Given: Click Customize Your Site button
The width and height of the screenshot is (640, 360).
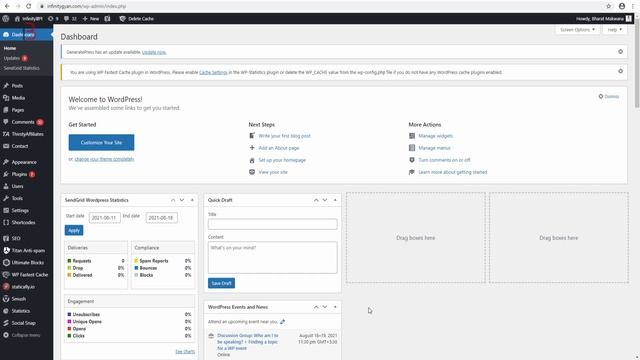Looking at the screenshot, I should pyautogui.click(x=101, y=142).
